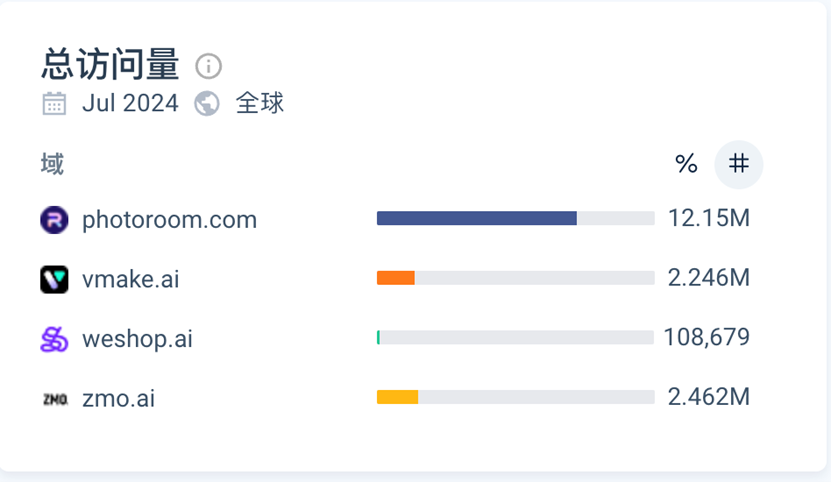831x482 pixels.
Task: Click the info icon beside 总访问量
Action: [208, 66]
